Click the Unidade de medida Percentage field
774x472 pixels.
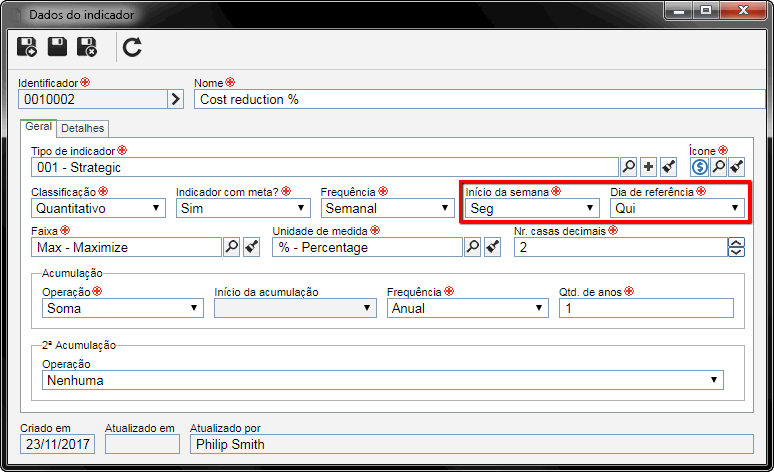(367, 247)
